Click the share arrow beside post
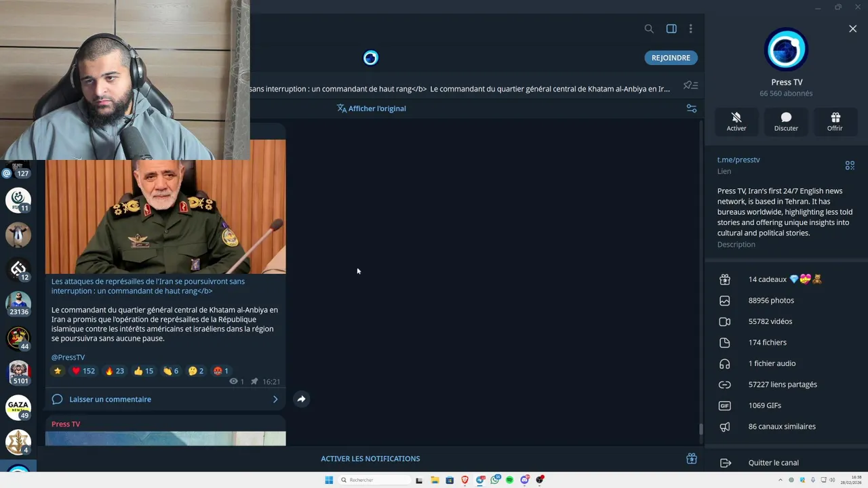This screenshot has width=868, height=488. (x=301, y=399)
